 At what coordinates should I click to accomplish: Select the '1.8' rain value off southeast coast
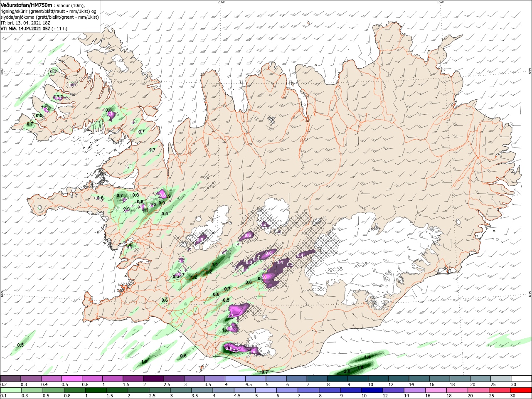360,367
